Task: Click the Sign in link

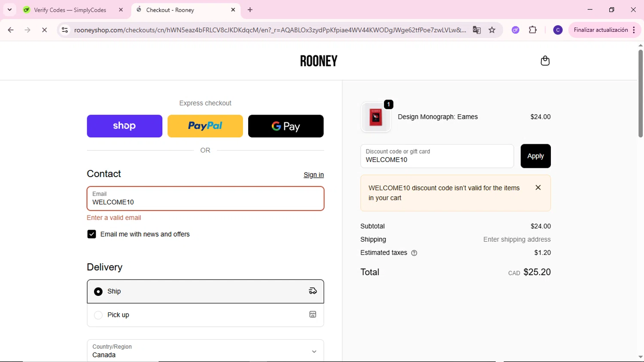Action: coord(314,175)
